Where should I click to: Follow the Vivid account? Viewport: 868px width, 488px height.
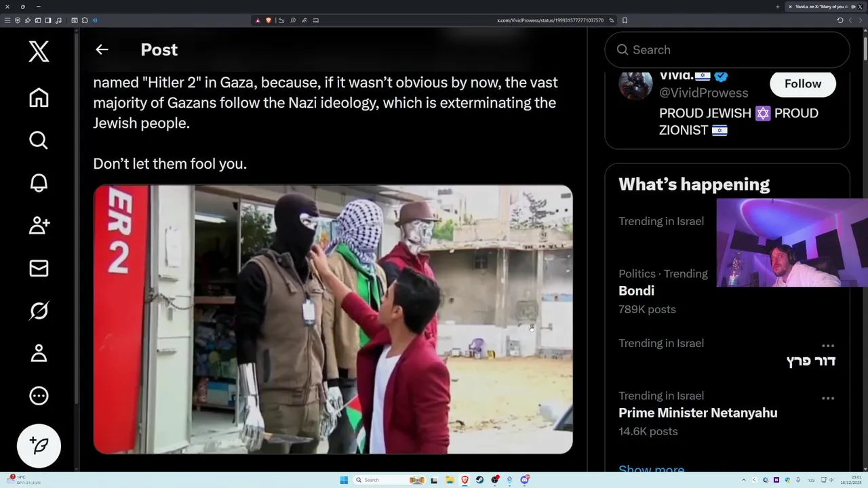pyautogui.click(x=803, y=83)
